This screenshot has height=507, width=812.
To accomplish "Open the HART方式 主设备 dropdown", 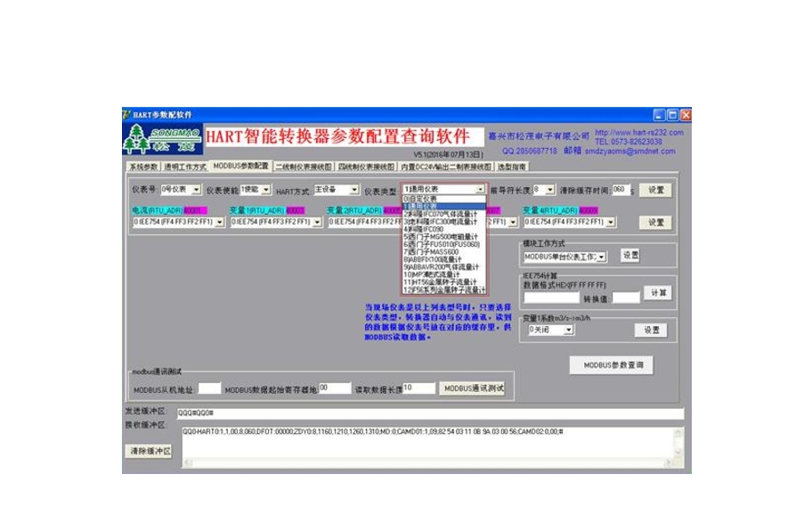I will click(353, 190).
